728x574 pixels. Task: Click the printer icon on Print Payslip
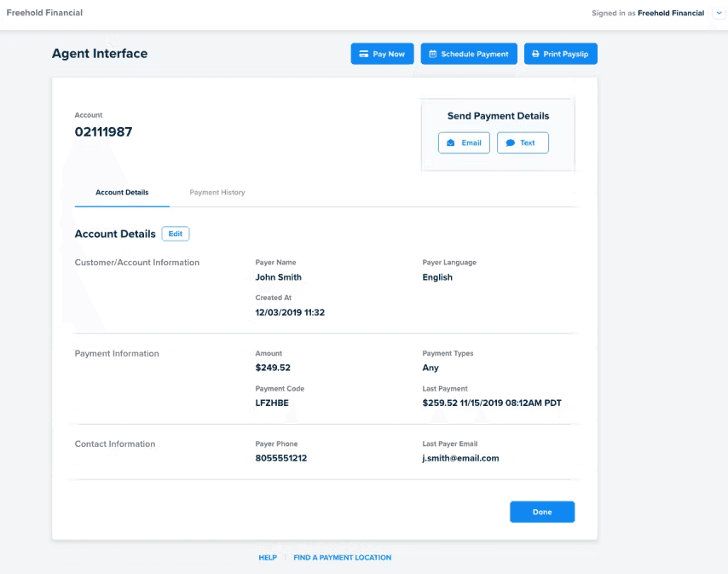pyautogui.click(x=535, y=54)
